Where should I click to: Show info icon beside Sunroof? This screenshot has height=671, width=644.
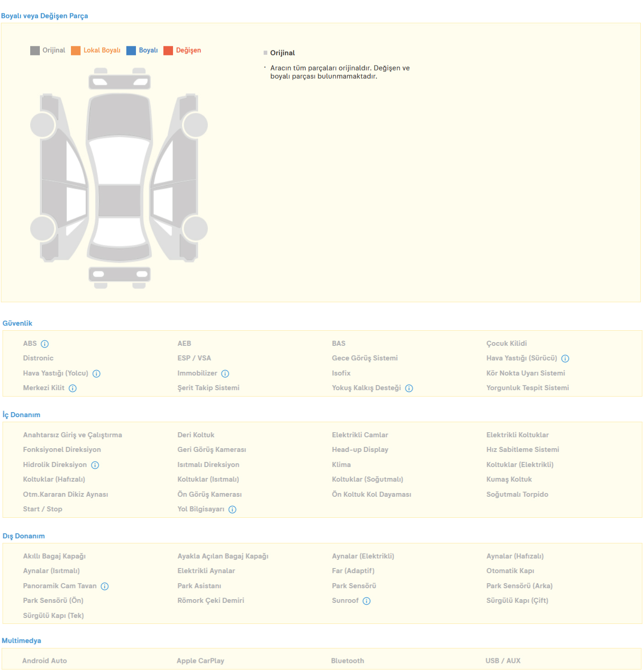[x=366, y=601]
